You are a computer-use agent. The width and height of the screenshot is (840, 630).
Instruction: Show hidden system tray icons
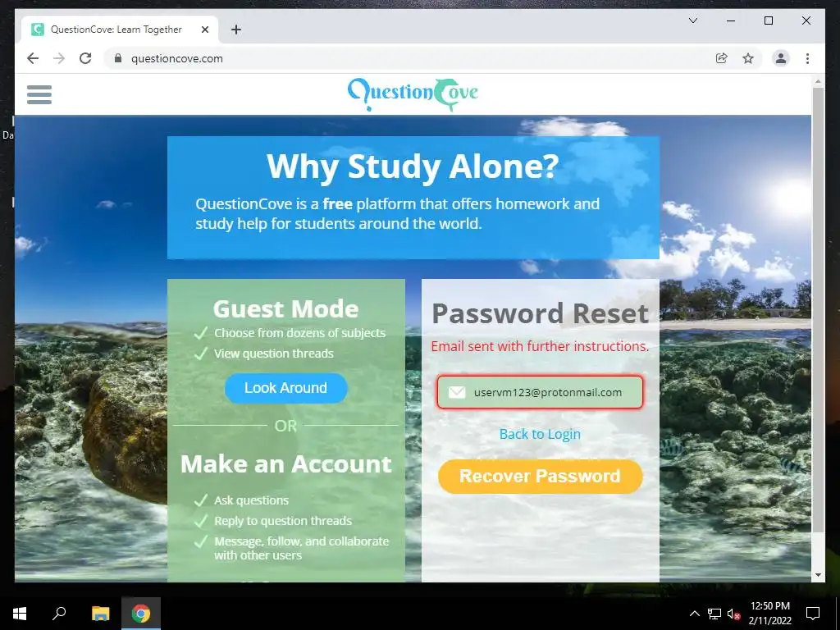pyautogui.click(x=694, y=614)
